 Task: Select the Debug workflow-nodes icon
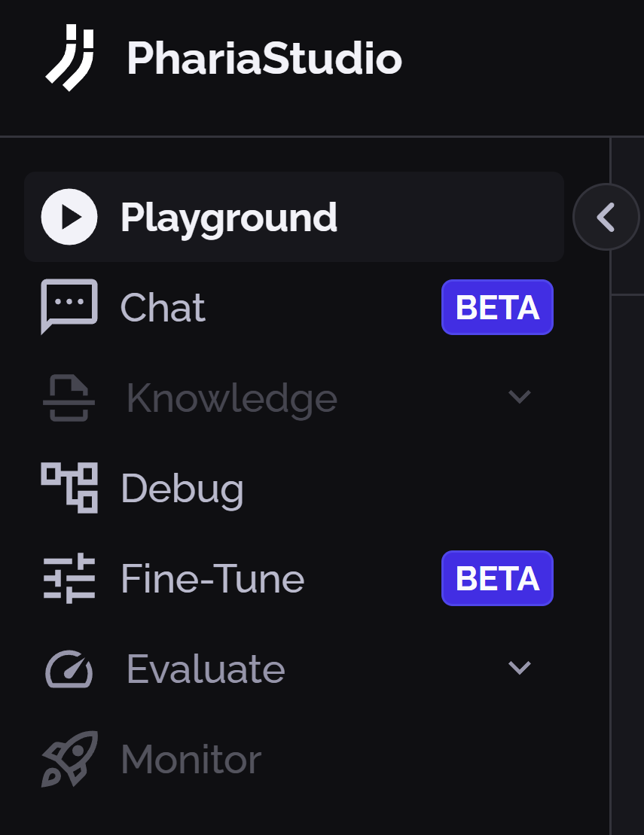(68, 488)
